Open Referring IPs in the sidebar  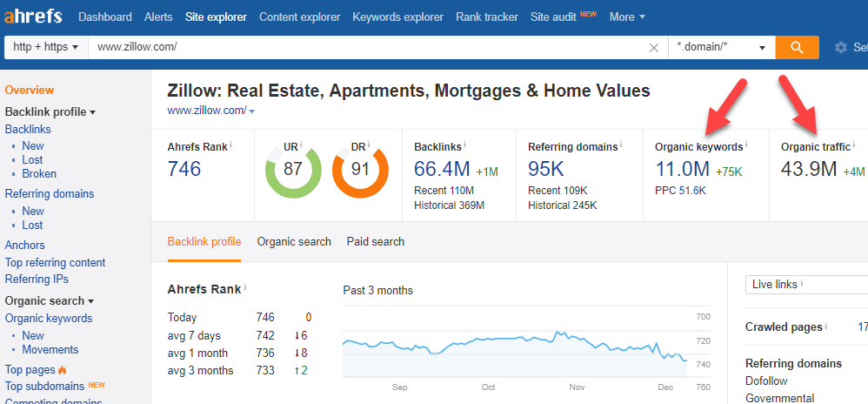(37, 279)
